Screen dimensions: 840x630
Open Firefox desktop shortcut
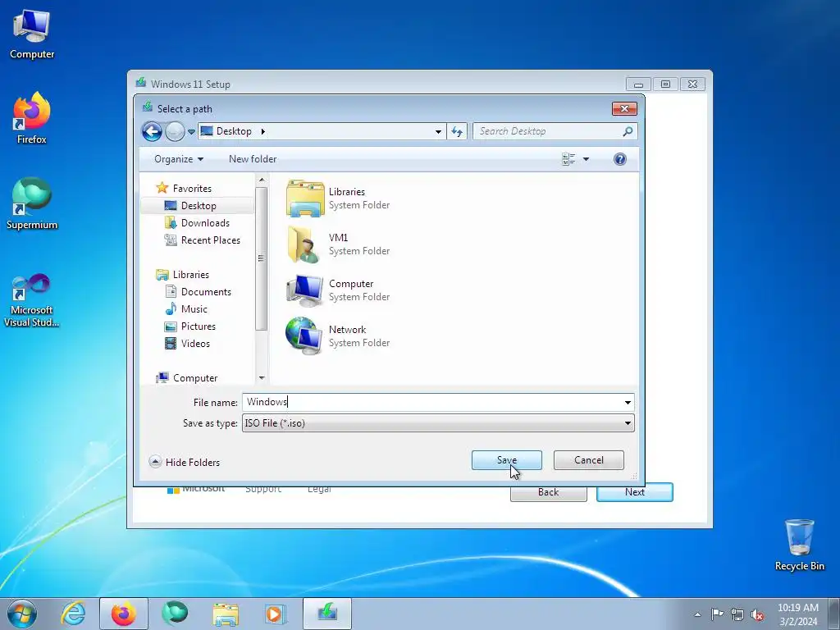click(32, 118)
